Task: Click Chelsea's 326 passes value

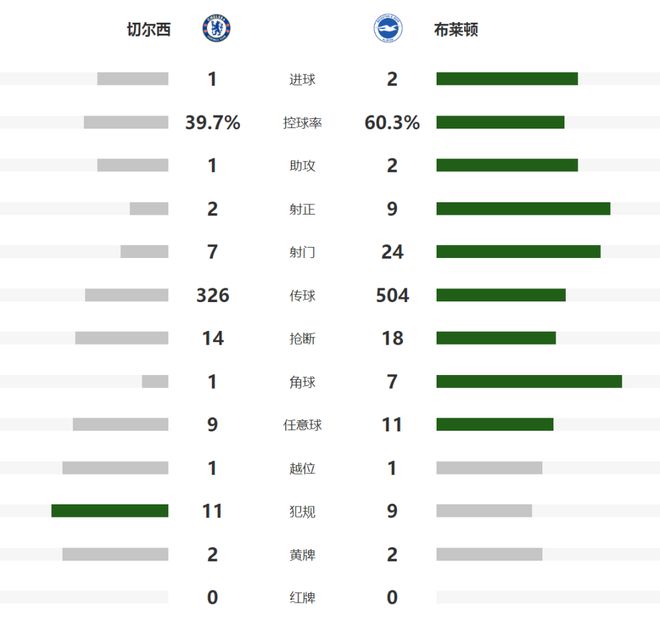Action: coord(213,295)
